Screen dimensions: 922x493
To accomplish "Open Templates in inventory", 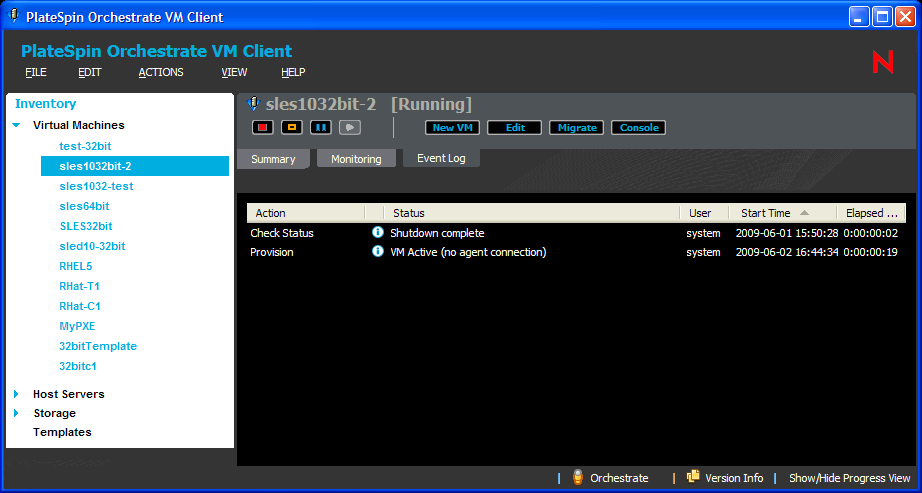I will (62, 432).
